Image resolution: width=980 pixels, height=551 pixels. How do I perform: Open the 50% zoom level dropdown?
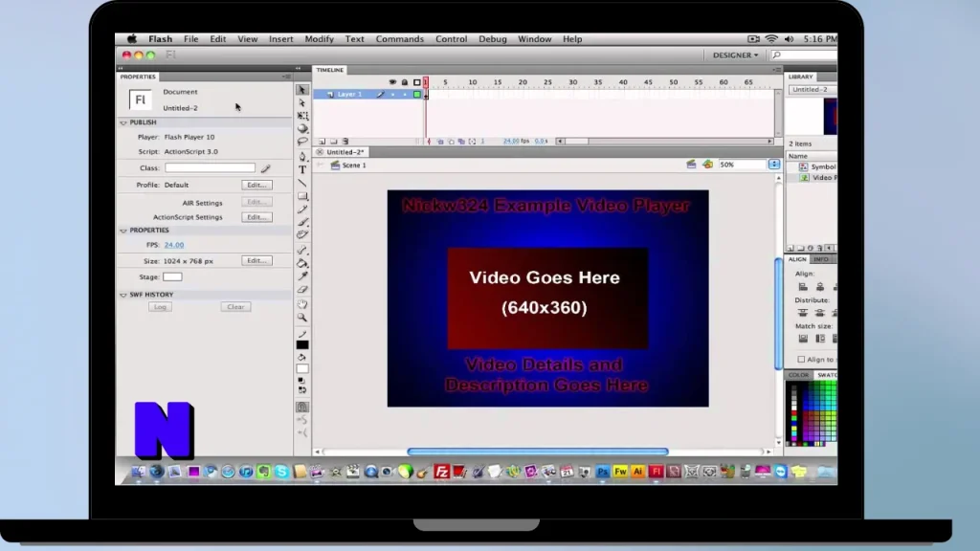[x=773, y=165]
